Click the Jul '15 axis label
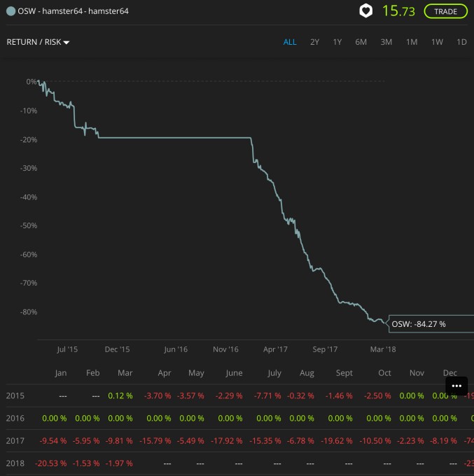Viewport: 474px width, 476px height. 67,349
